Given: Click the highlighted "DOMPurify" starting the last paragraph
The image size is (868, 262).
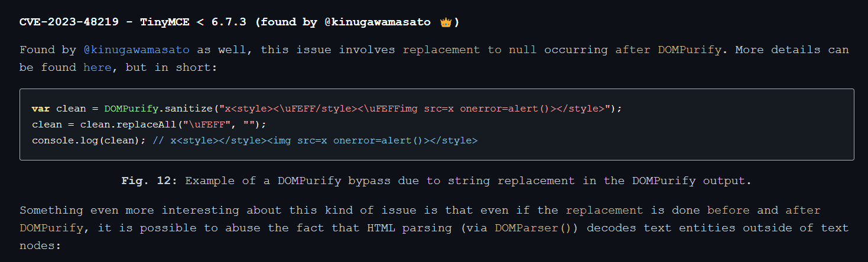Looking at the screenshot, I should point(51,228).
